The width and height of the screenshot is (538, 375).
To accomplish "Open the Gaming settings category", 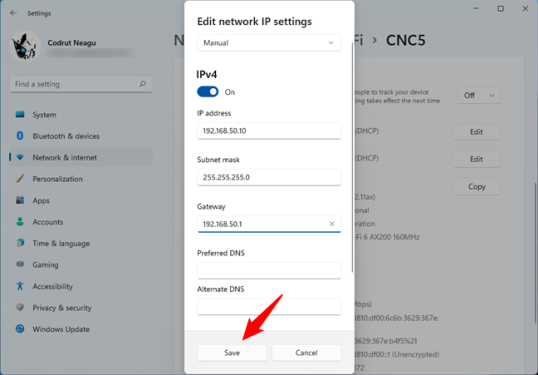I will point(81,265).
